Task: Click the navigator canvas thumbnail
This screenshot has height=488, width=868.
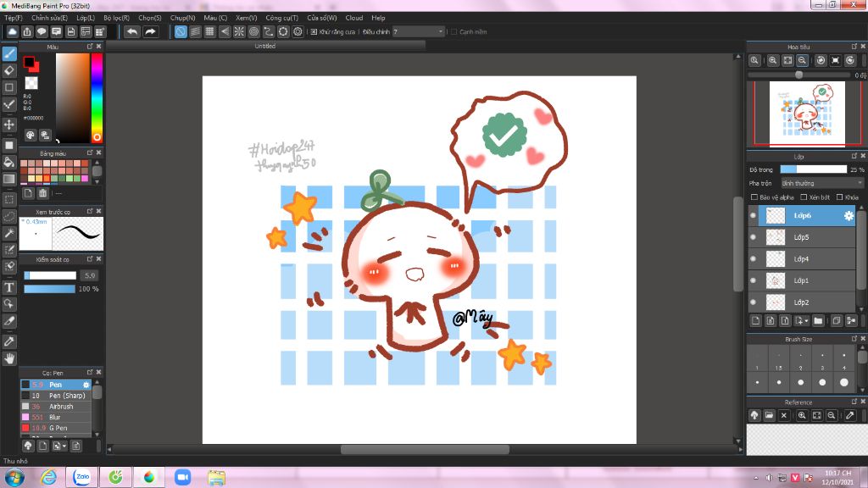Action: coord(807,114)
